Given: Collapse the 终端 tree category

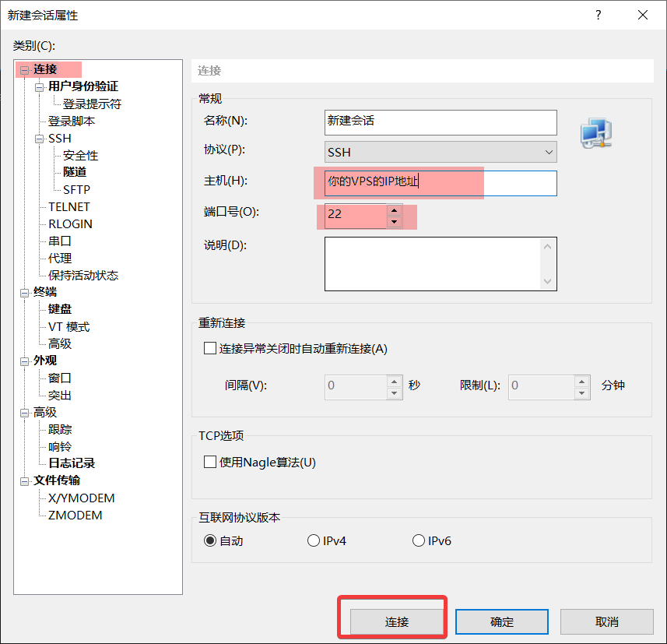Looking at the screenshot, I should pos(25,293).
